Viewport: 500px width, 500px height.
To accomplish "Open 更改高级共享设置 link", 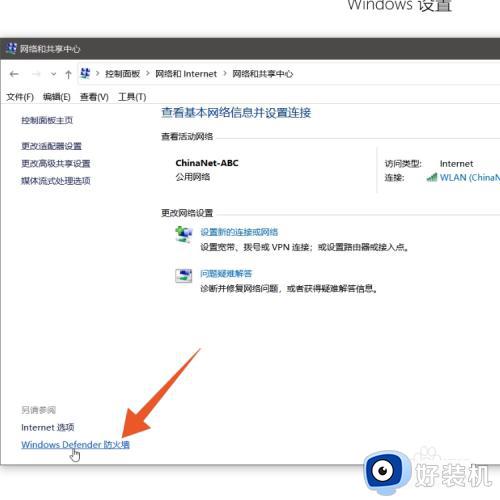I will coord(56,164).
